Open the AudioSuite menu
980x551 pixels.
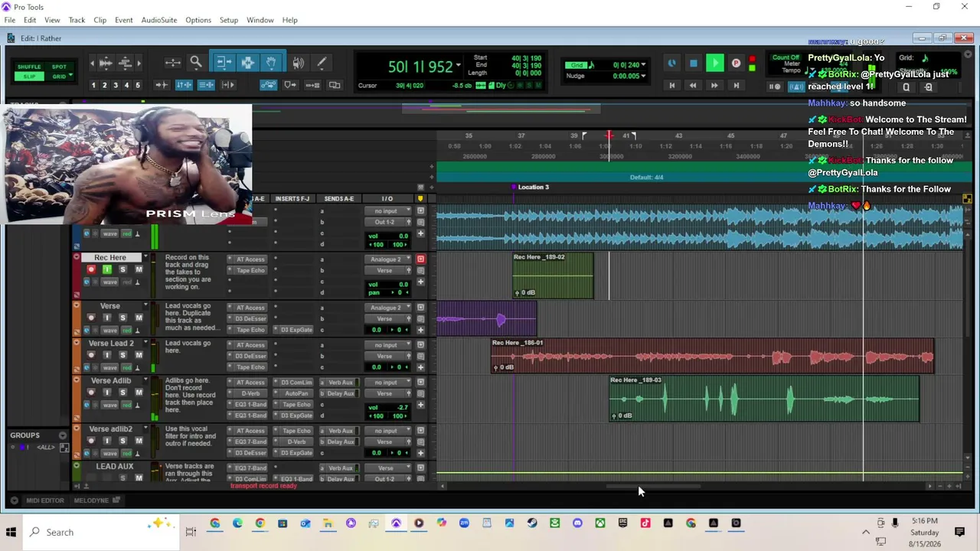[158, 20]
